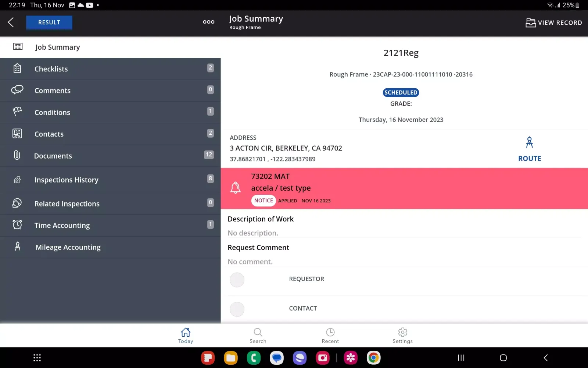Select Job Summary in the sidebar
The height and width of the screenshot is (368, 588).
(57, 47)
